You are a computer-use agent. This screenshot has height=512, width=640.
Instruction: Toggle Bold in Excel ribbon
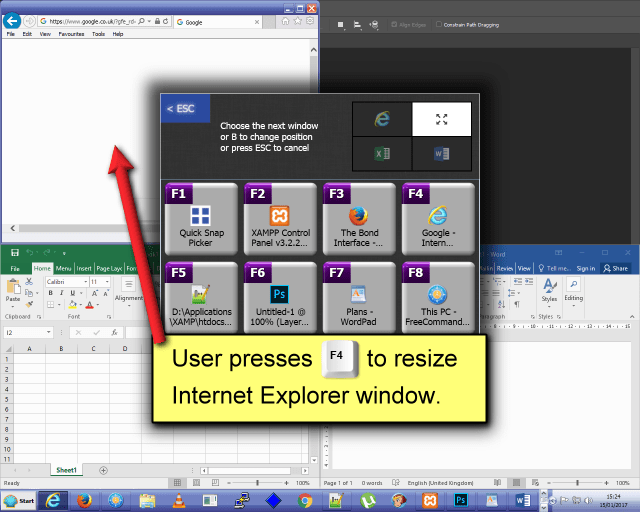point(51,293)
